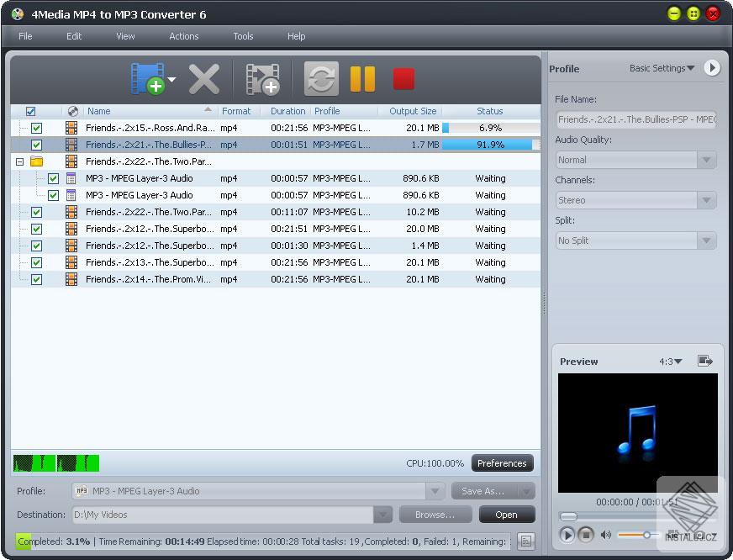The height and width of the screenshot is (560, 733).
Task: Uncheck the first MP3 - MPEG Layer-3 Audio checkbox
Action: pos(53,178)
